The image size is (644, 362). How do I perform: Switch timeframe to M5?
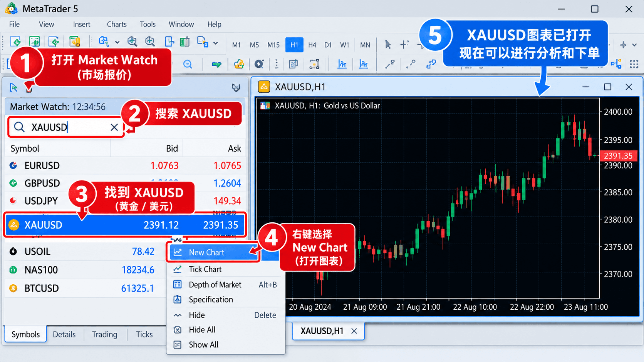coord(254,45)
